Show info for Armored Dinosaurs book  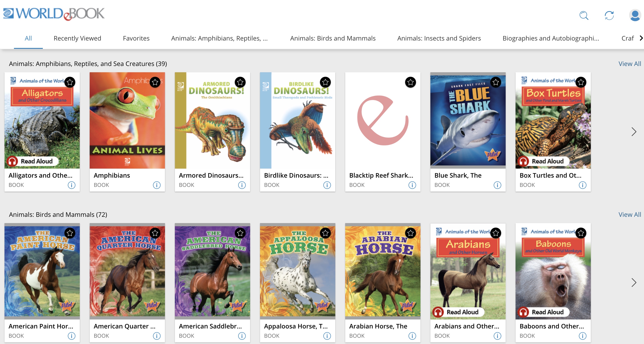pyautogui.click(x=242, y=185)
